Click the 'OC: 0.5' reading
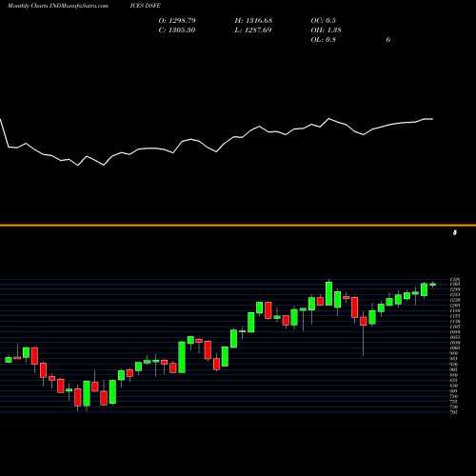Viewport: 476px width, 476px height. click(x=324, y=21)
